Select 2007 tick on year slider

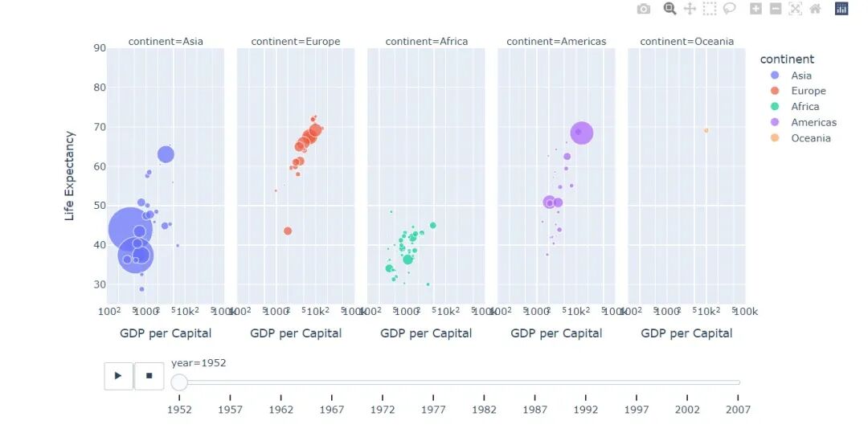click(x=739, y=410)
